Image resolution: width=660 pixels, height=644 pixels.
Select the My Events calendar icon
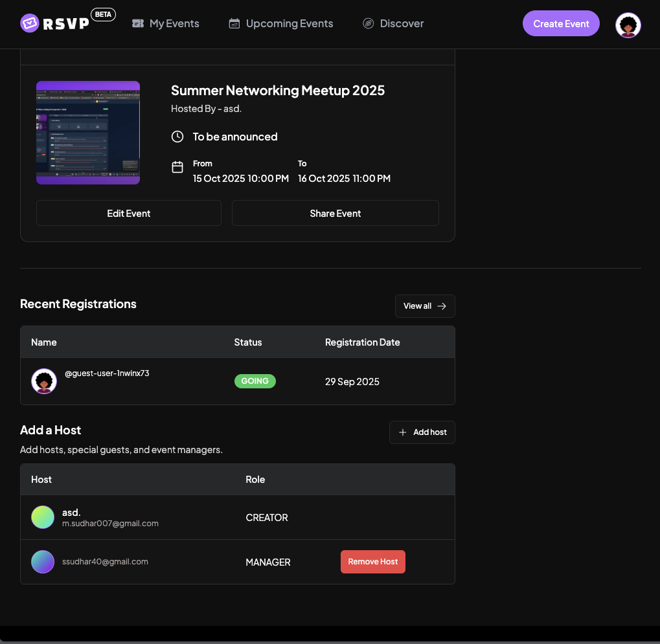[138, 23]
